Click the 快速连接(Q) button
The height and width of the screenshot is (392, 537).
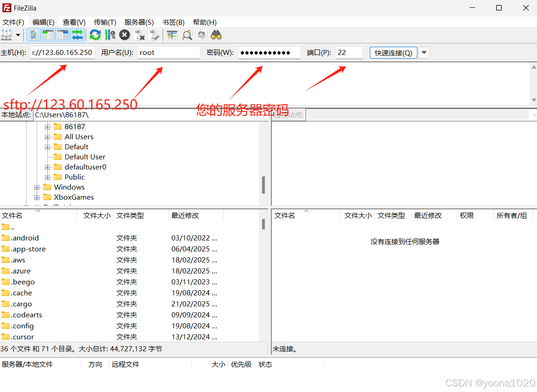393,53
